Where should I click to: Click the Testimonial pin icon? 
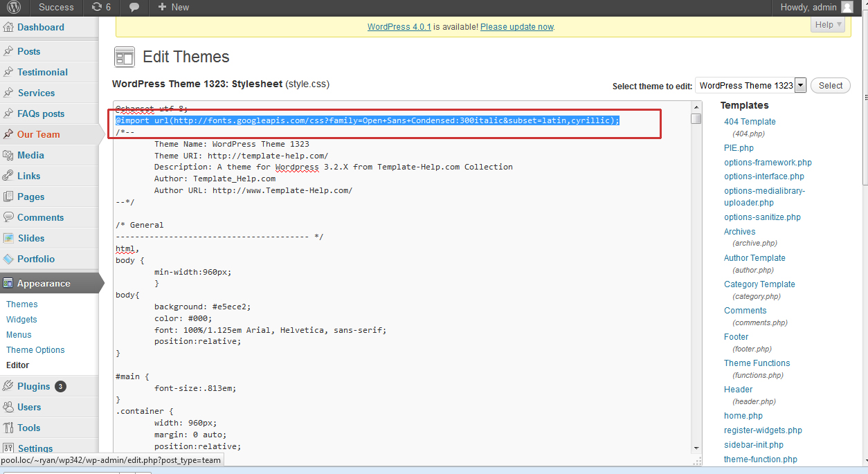tap(8, 72)
